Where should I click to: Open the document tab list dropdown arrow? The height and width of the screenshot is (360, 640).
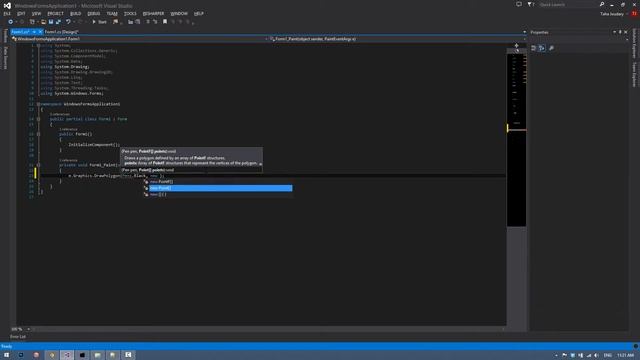click(x=524, y=32)
